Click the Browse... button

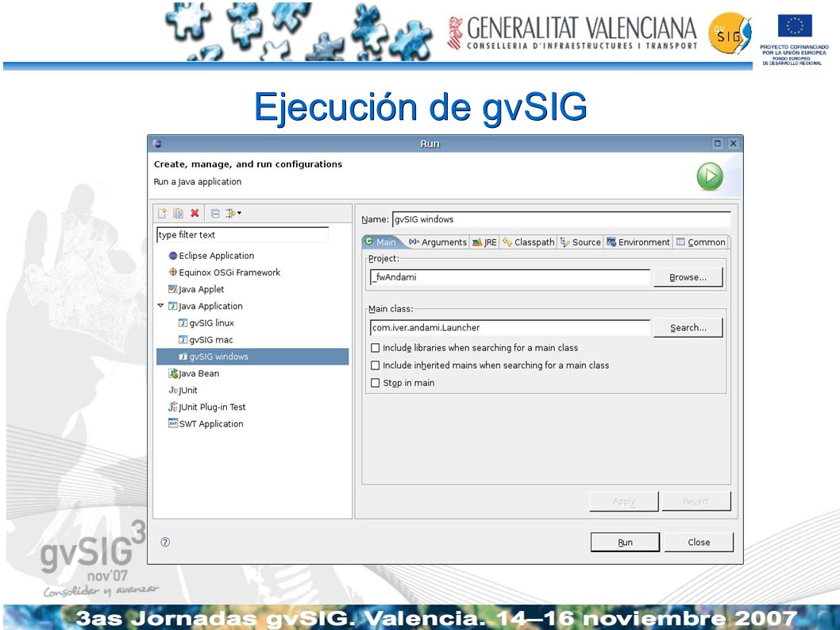tap(688, 277)
